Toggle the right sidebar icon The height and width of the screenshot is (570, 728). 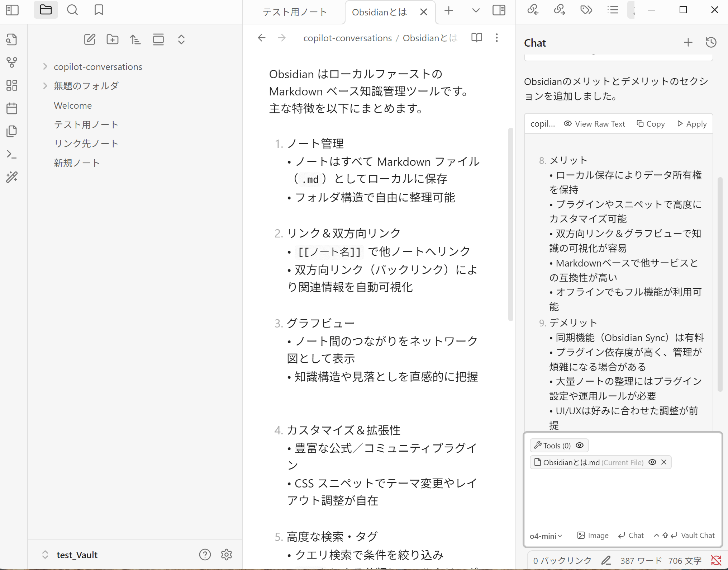click(499, 10)
